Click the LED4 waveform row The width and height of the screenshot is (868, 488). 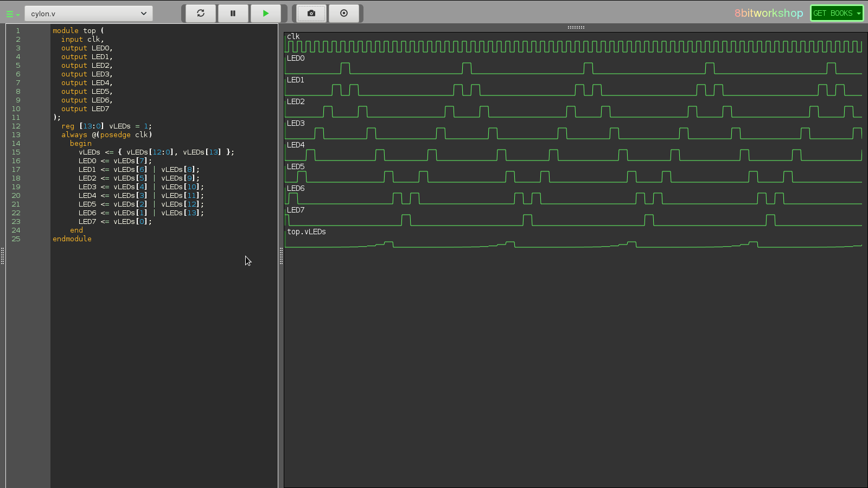[296, 145]
